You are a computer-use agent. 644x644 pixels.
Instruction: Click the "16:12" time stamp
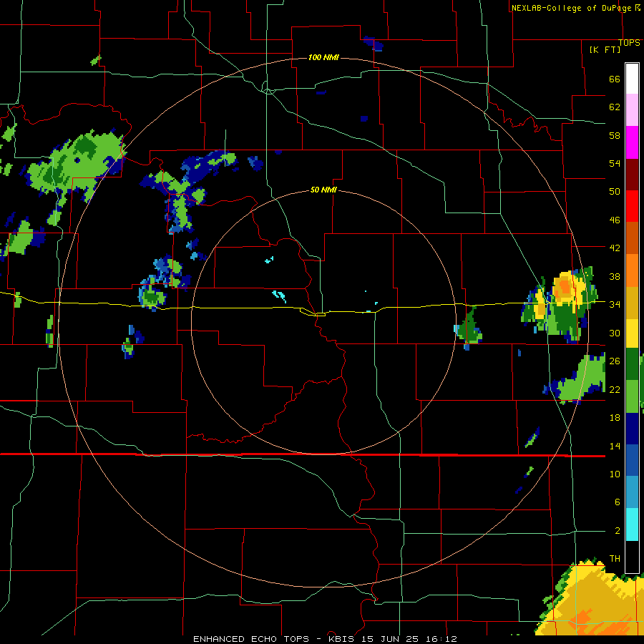click(x=443, y=639)
